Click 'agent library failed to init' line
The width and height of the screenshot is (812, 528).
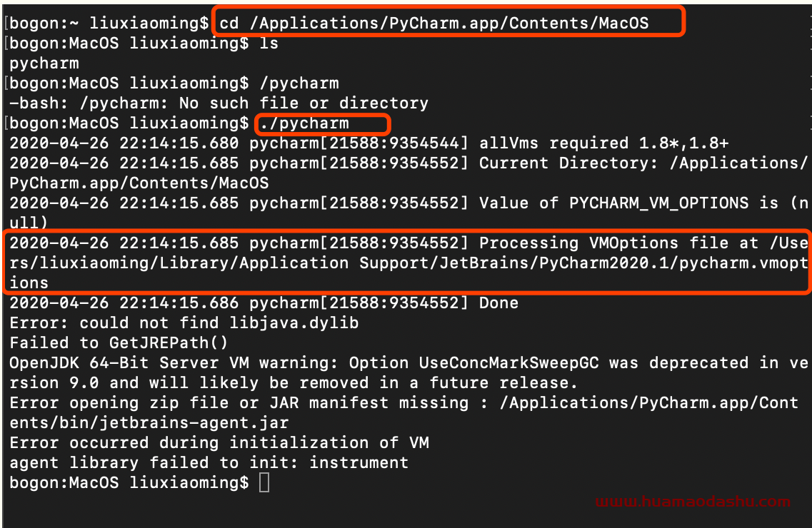coord(209,463)
